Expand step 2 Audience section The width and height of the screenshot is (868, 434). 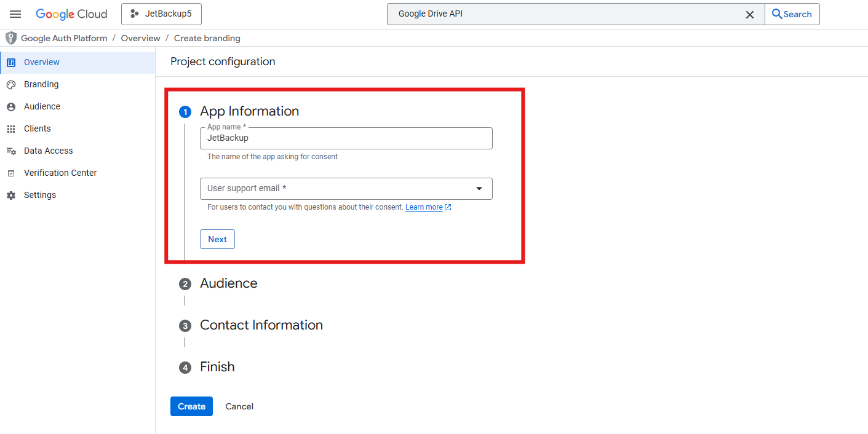[228, 283]
